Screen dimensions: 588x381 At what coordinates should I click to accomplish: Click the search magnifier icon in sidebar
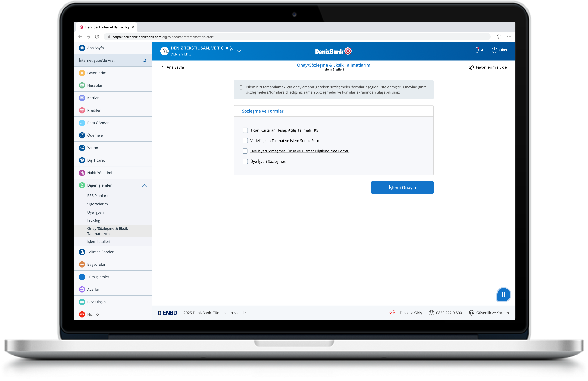pyautogui.click(x=144, y=61)
